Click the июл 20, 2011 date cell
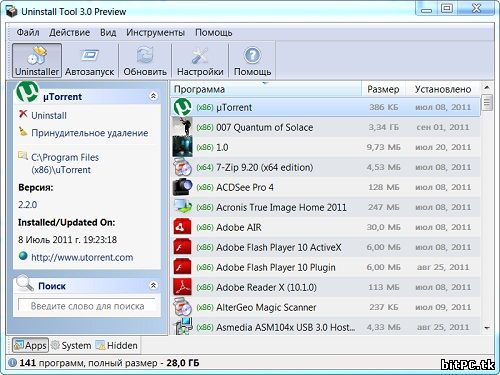The height and width of the screenshot is (375, 500). pos(443,147)
